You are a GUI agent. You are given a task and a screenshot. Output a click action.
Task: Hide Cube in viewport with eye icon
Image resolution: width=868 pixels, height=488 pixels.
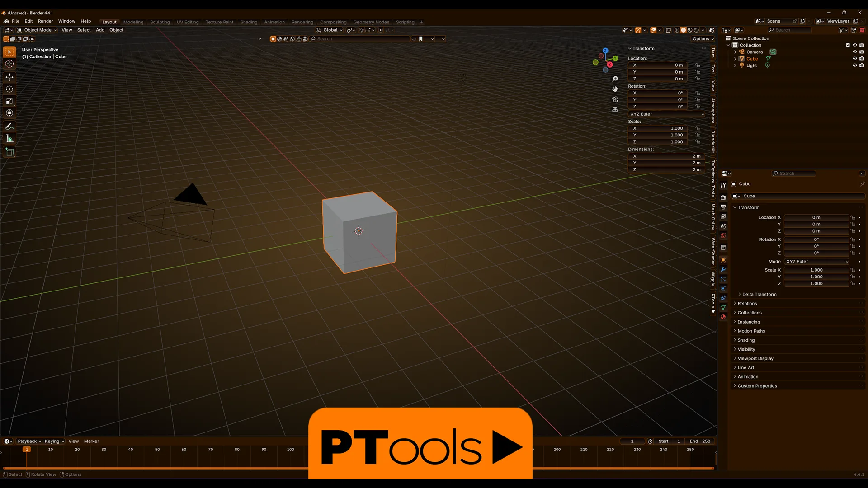point(854,59)
